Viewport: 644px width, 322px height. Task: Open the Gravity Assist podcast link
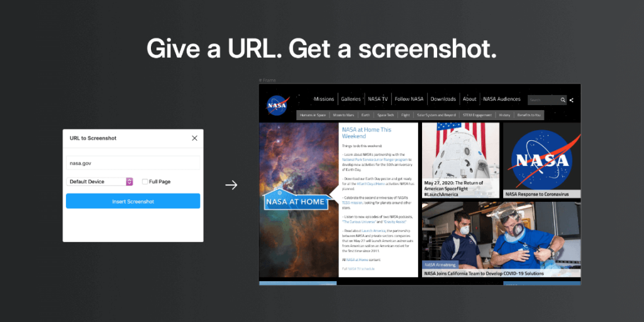[395, 222]
